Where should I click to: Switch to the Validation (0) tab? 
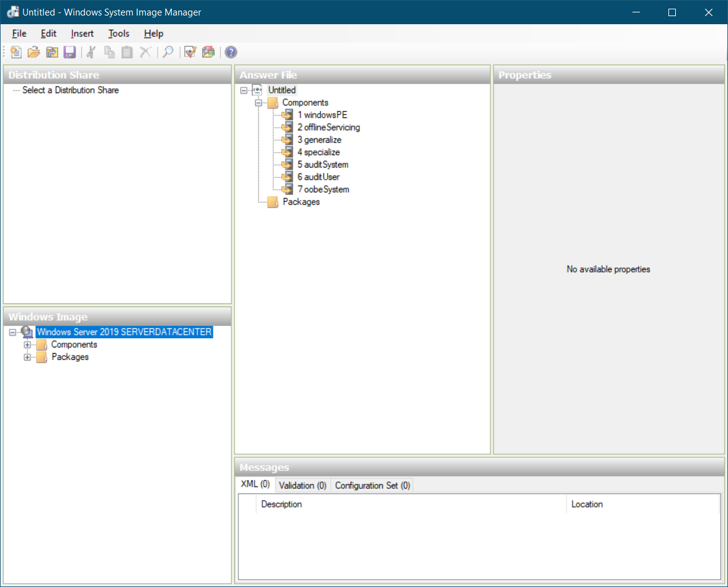click(303, 485)
